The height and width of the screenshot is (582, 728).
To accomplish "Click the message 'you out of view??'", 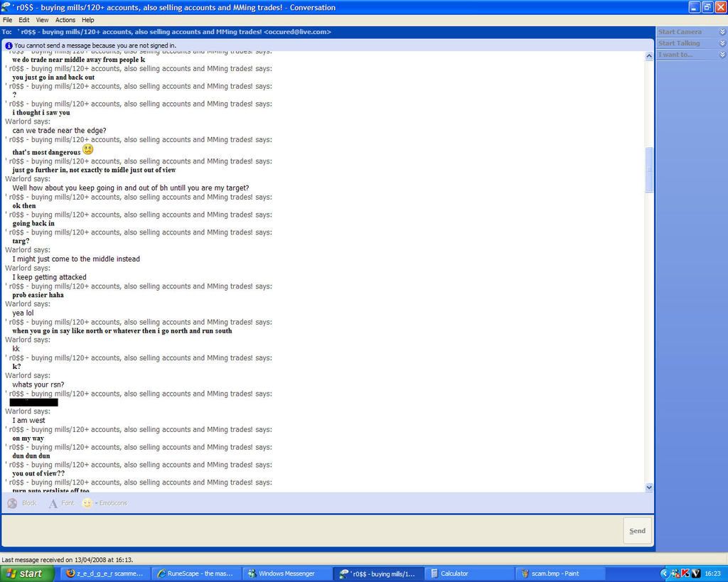I will coord(38,473).
